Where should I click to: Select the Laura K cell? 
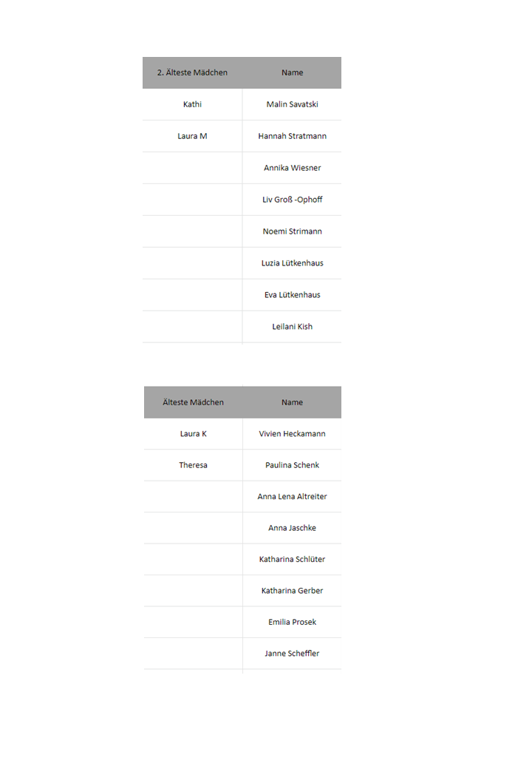pyautogui.click(x=193, y=433)
